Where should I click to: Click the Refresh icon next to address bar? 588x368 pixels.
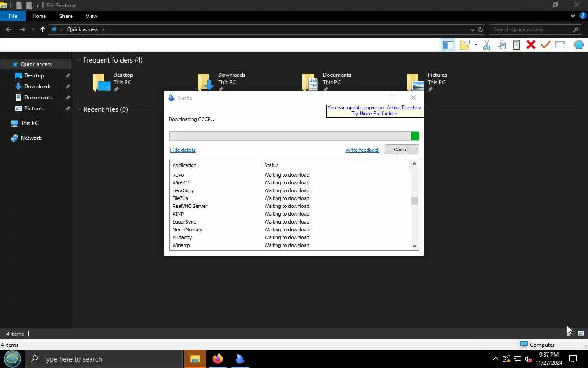click(481, 29)
